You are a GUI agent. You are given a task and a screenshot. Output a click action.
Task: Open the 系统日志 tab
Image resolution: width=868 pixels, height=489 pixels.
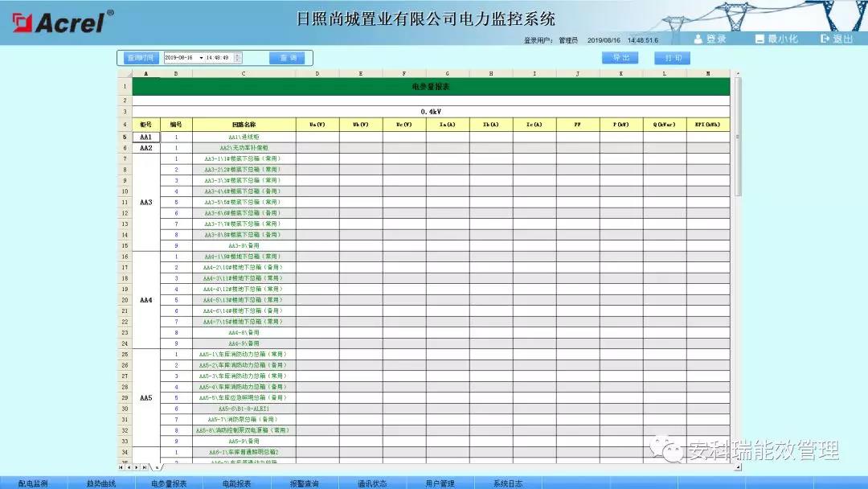tap(508, 483)
